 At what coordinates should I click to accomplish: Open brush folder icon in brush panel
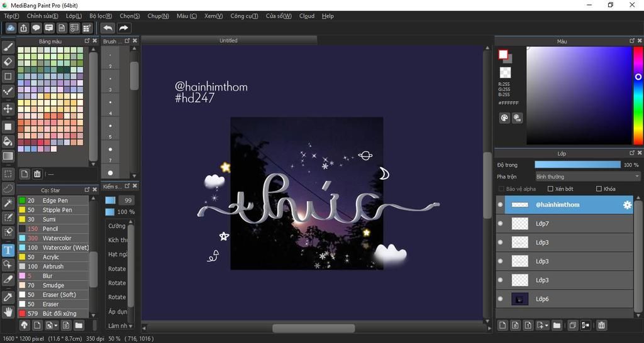[79, 325]
